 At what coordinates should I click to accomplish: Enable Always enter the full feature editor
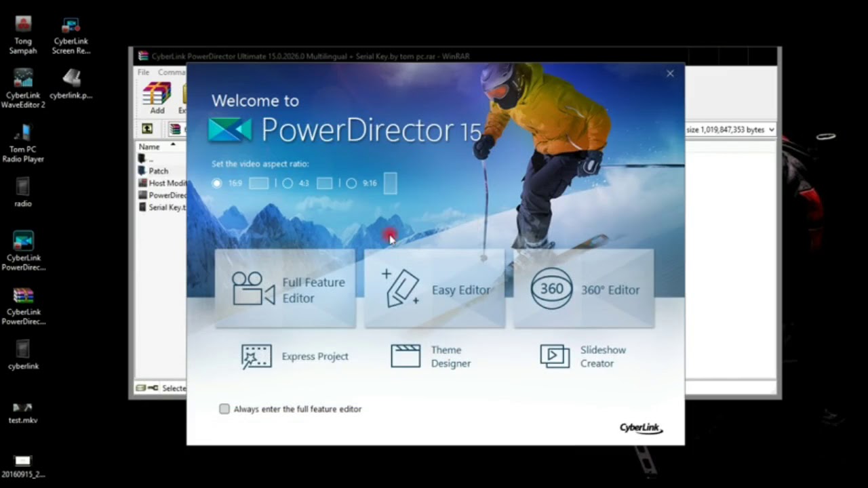click(224, 409)
